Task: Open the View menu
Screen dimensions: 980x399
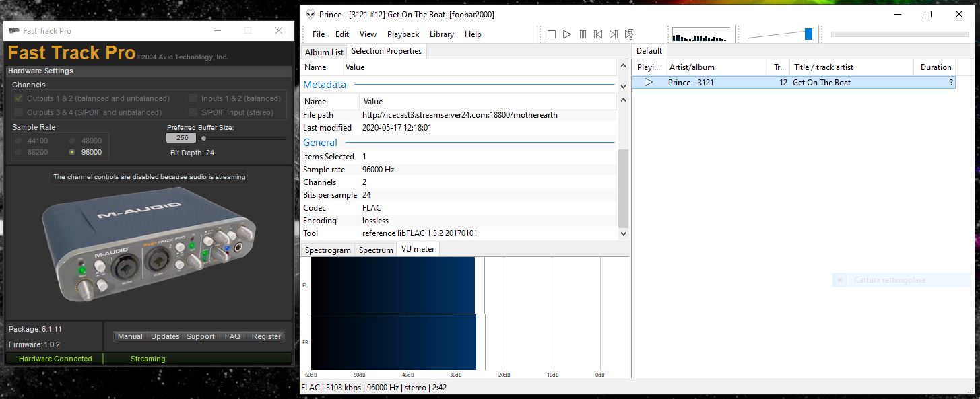Action: (368, 34)
